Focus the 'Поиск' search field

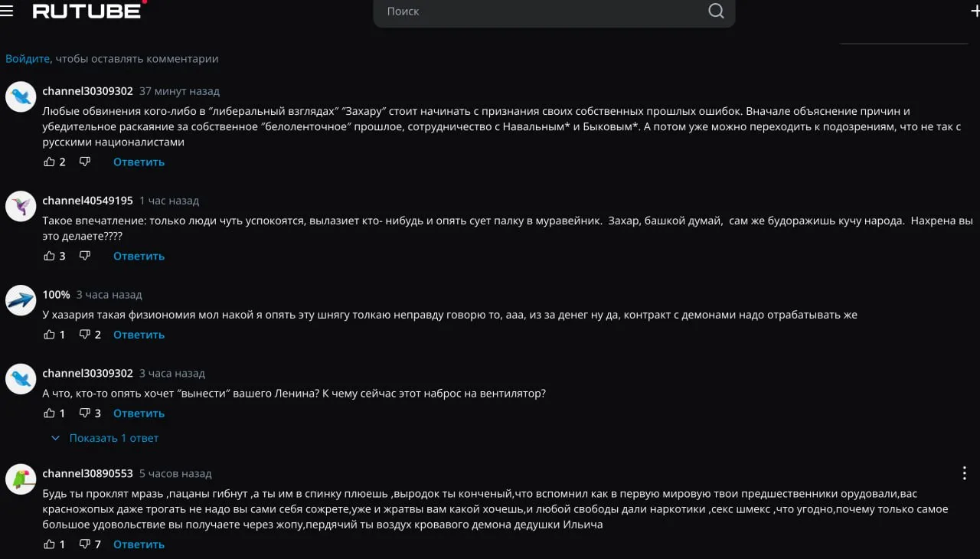click(544, 11)
